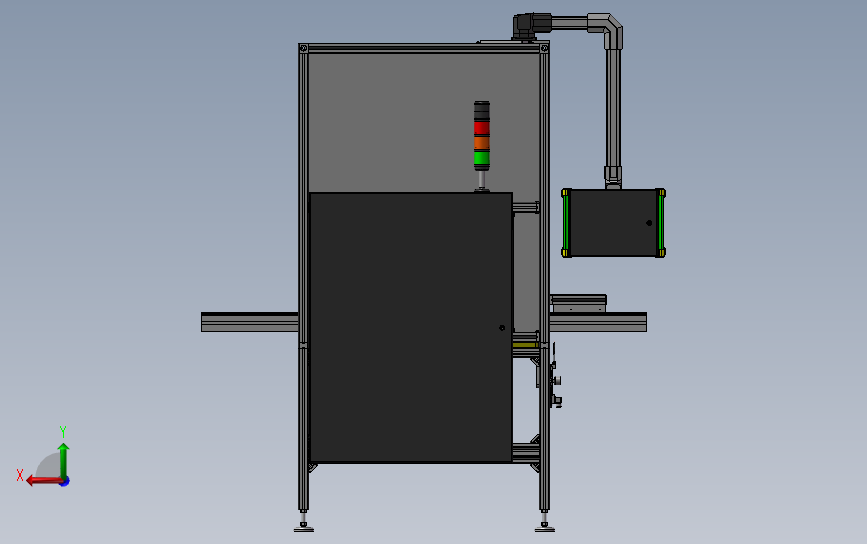Click the lock dot on the small control box
This screenshot has height=544, width=867.
point(649,223)
